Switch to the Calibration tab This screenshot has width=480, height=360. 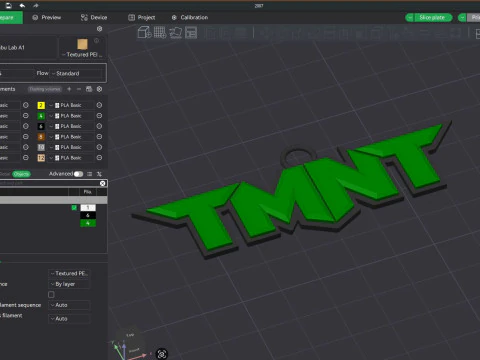click(189, 17)
